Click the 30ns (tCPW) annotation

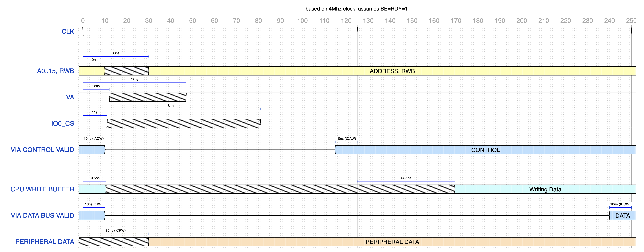point(115,231)
